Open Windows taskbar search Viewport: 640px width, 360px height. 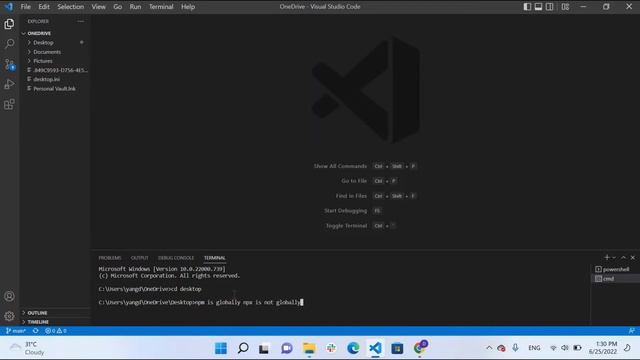[243, 348]
